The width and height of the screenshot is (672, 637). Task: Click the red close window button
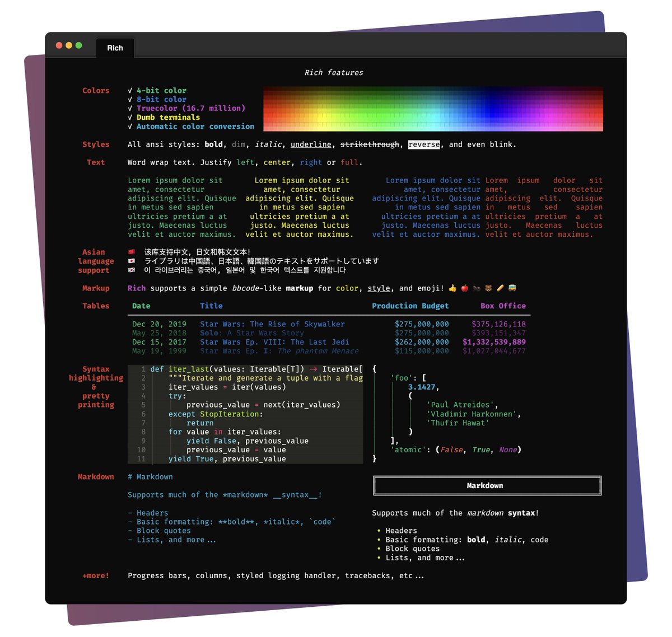[x=59, y=45]
